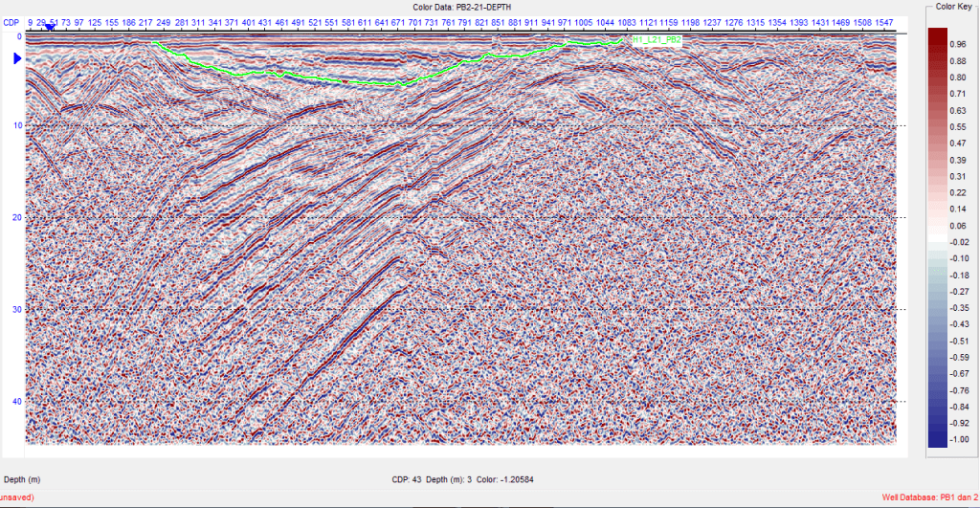Image resolution: width=980 pixels, height=508 pixels.
Task: Click the blue CDP position marker triangle
Action: pos(49,29)
